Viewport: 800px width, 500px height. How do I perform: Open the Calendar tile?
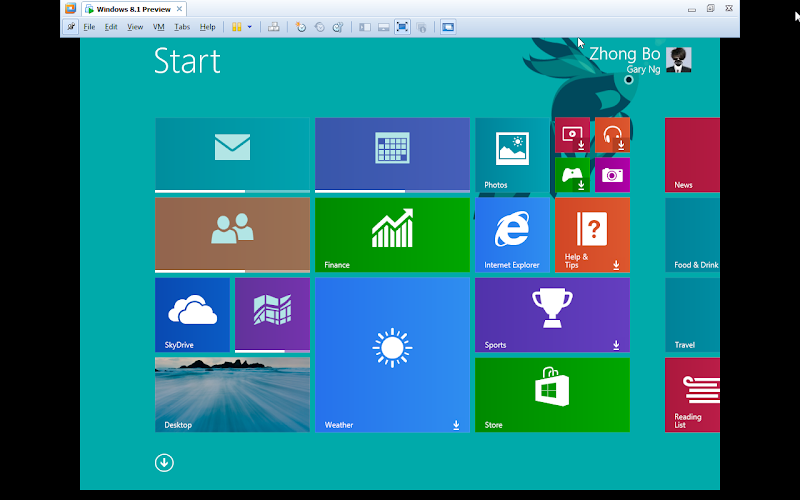click(392, 155)
